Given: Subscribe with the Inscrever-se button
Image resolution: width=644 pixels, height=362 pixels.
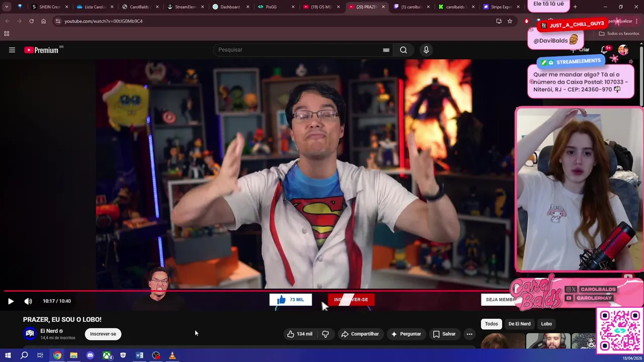Looking at the screenshot, I should point(103,334).
